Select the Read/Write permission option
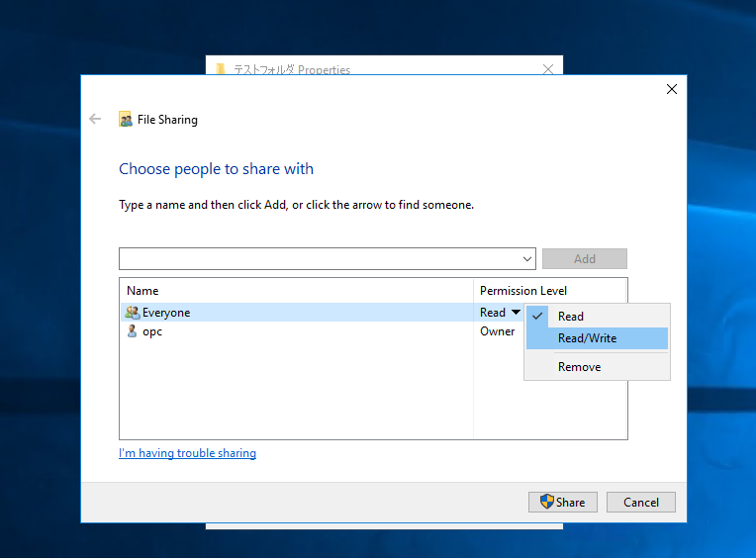 [597, 338]
